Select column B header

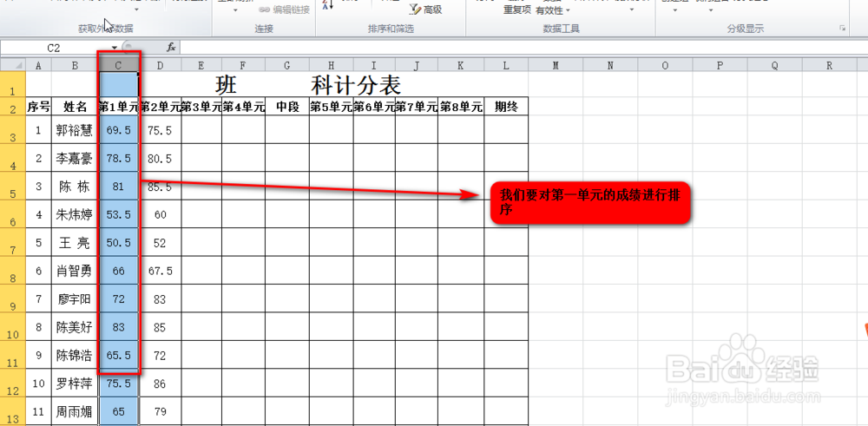tap(75, 65)
